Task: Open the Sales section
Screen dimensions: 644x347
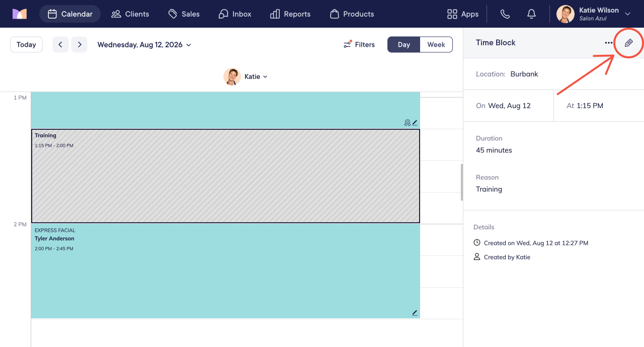Action: tap(184, 14)
